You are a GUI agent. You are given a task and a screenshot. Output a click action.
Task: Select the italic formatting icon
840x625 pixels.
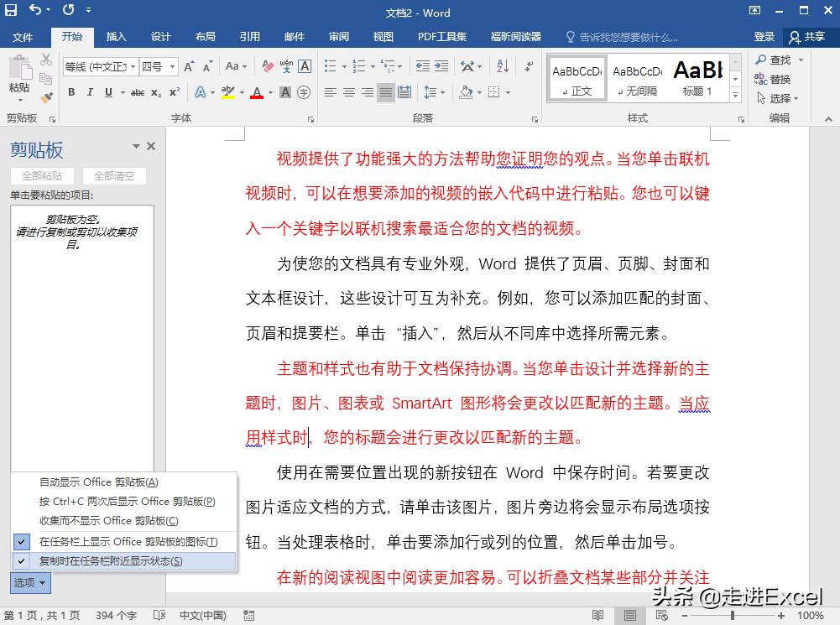click(x=90, y=92)
